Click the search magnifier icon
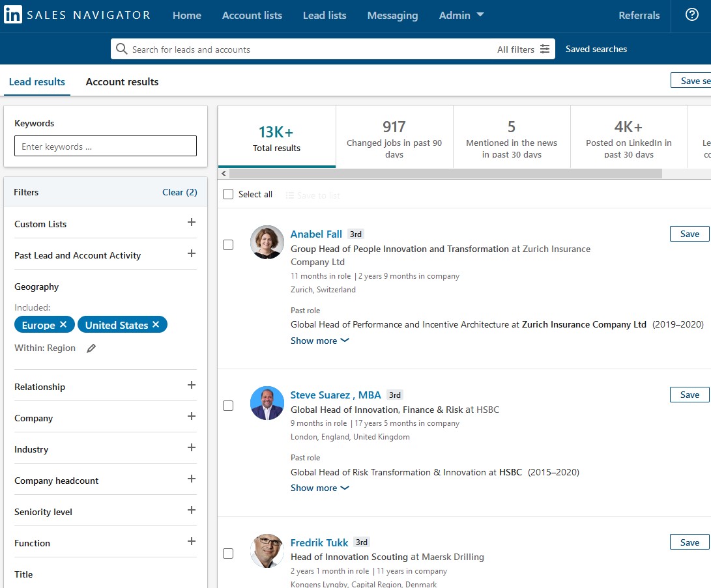 point(121,48)
